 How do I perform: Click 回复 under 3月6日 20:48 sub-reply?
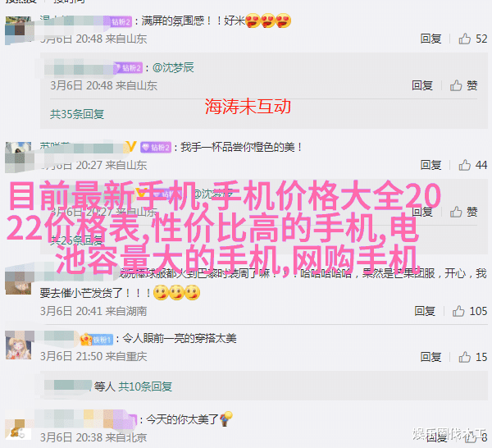422,85
